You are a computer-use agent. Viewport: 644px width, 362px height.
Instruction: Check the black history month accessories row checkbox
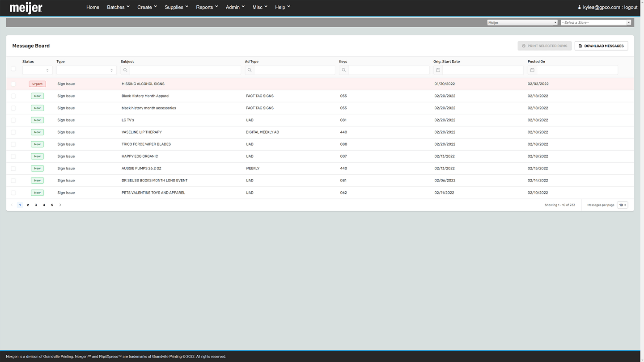(13, 108)
